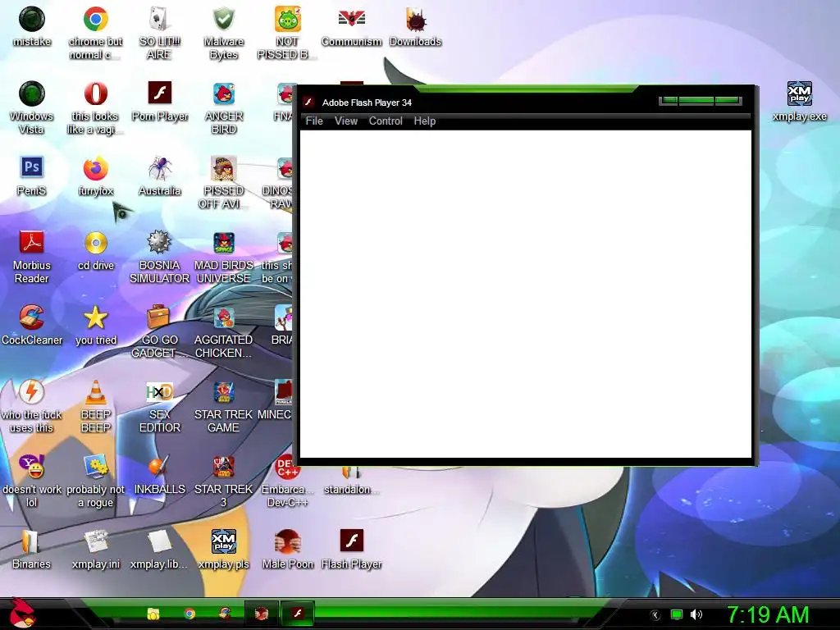Open the STAR TREK 3 game icon
Image resolution: width=840 pixels, height=630 pixels.
pyautogui.click(x=224, y=481)
